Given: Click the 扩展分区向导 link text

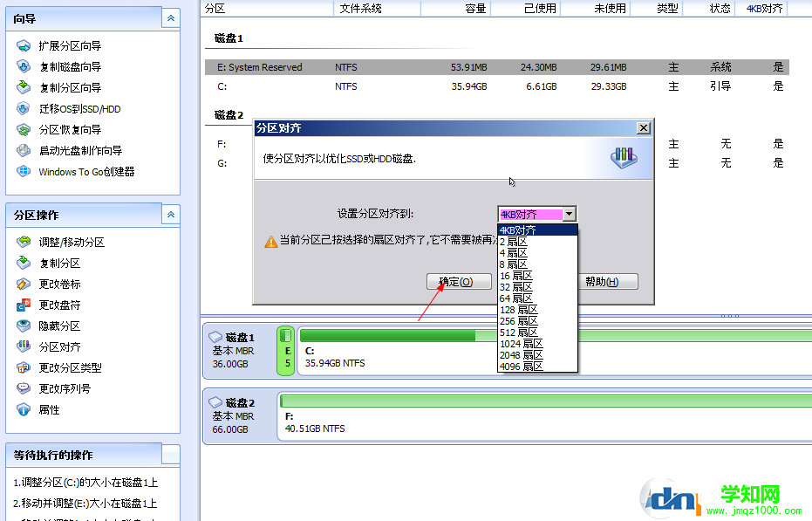Looking at the screenshot, I should (x=70, y=45).
